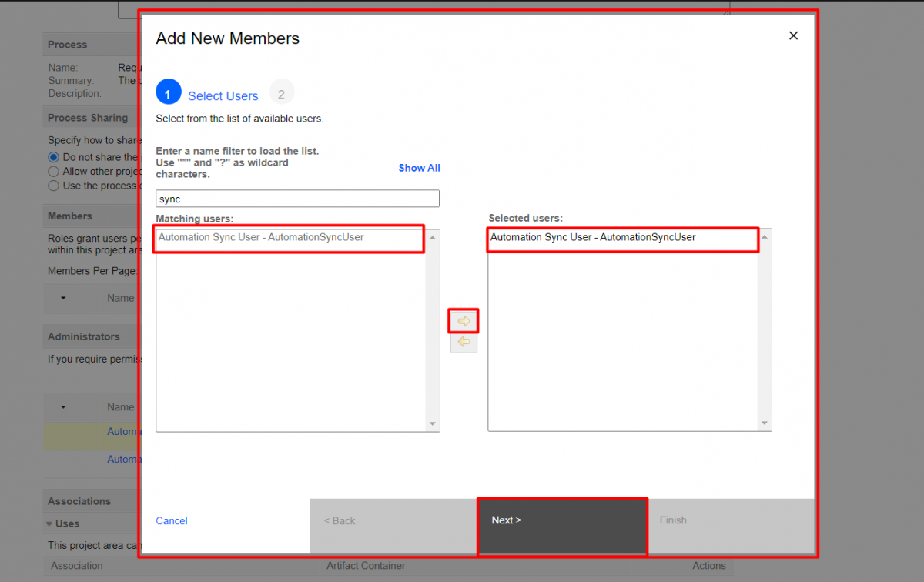Close the Add New Members dialog
Viewport: 924px width, 582px height.
(793, 36)
